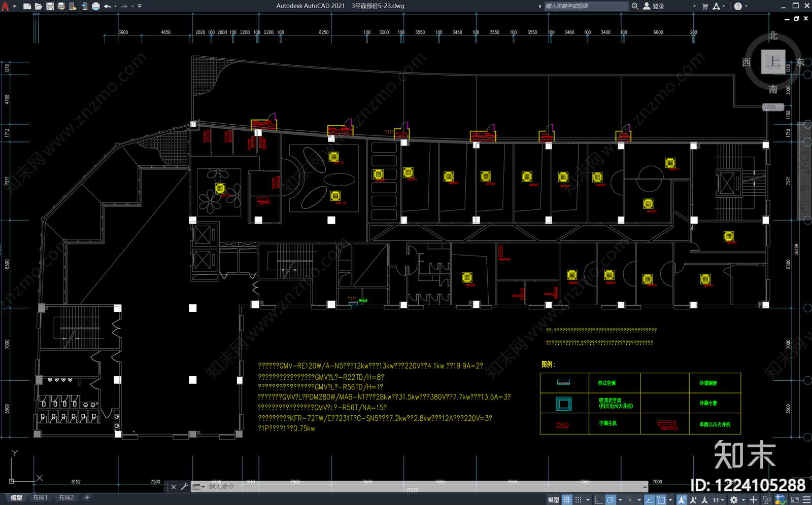This screenshot has height=505, width=812.
Task: Switch to the 模型 model tab
Action: click(x=17, y=498)
